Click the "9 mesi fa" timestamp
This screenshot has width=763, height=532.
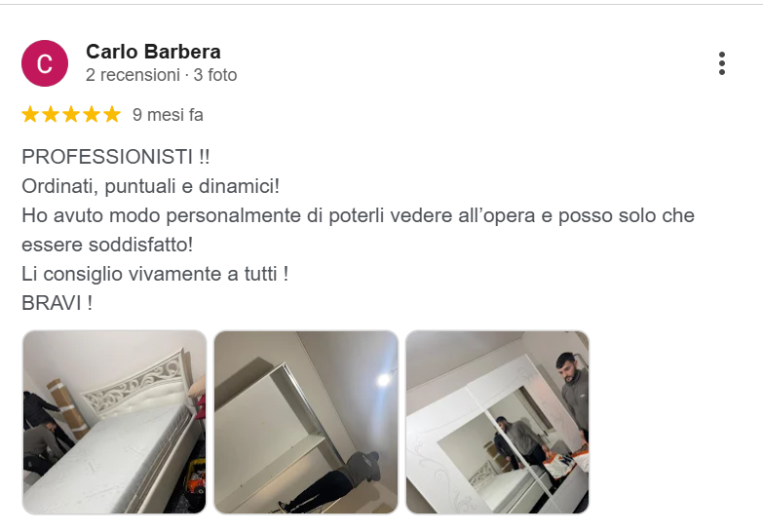point(168,115)
